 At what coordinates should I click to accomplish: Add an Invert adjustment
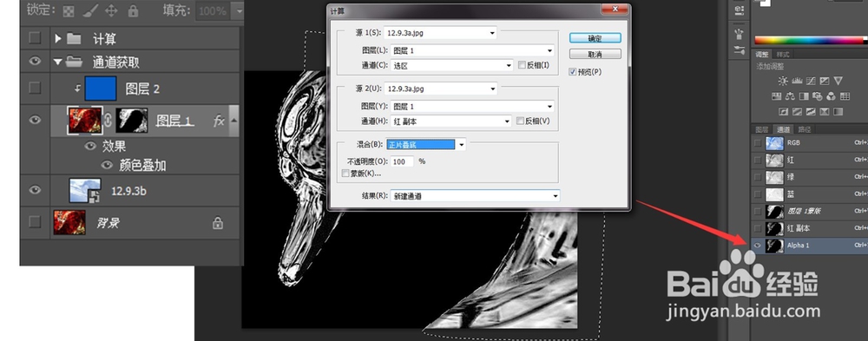point(783,112)
